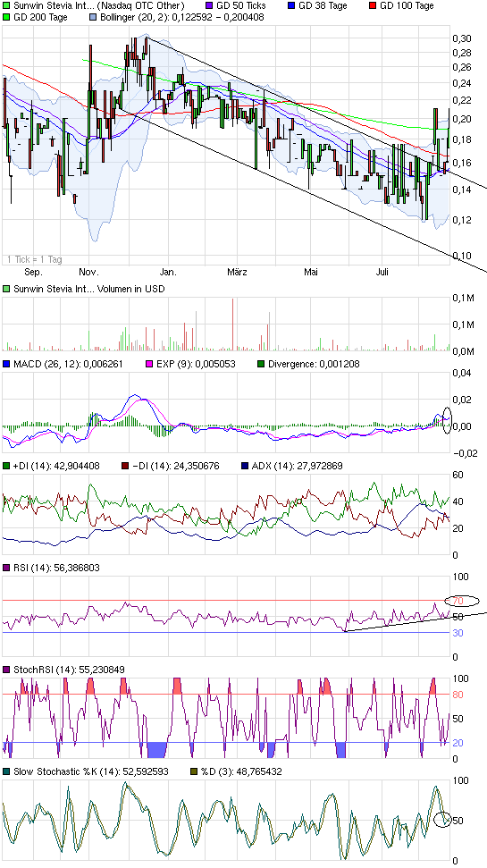Click the 'Jan.' month axis label
The height and width of the screenshot is (868, 487).
(168, 273)
